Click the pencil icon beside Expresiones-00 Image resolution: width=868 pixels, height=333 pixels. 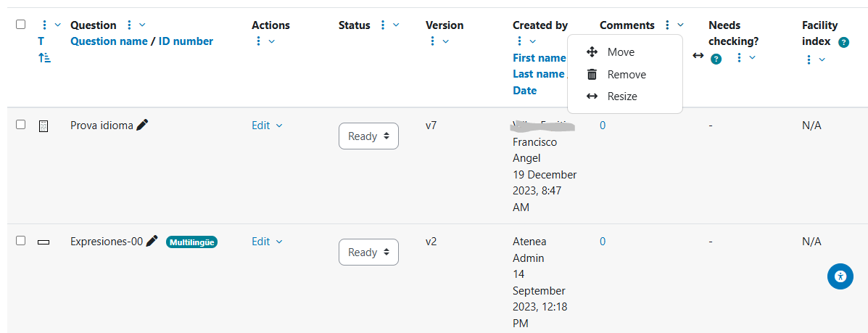(152, 242)
